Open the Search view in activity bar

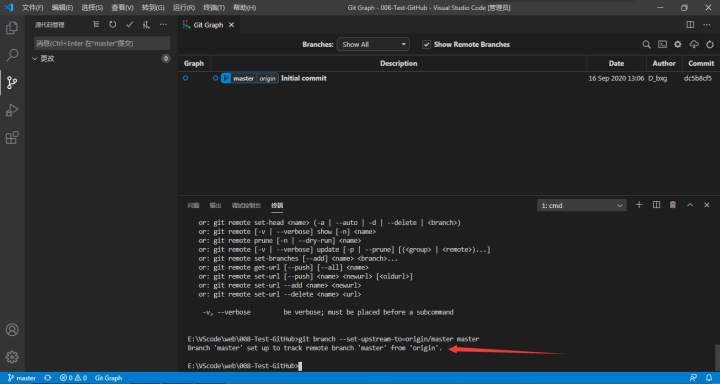pyautogui.click(x=12, y=55)
